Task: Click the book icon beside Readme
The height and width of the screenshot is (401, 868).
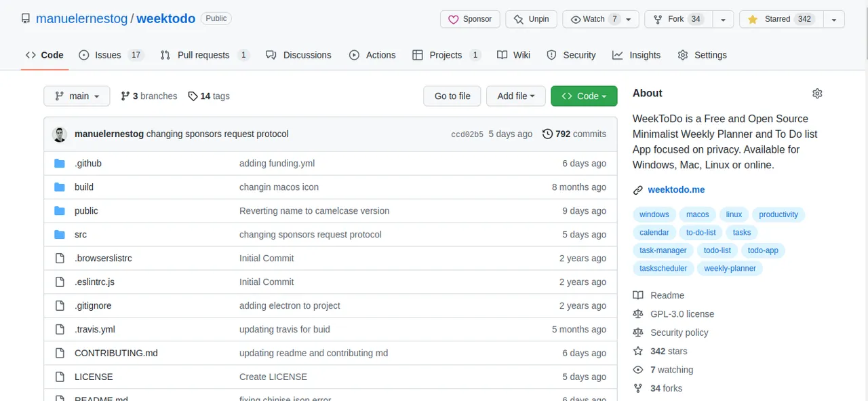Action: point(637,296)
